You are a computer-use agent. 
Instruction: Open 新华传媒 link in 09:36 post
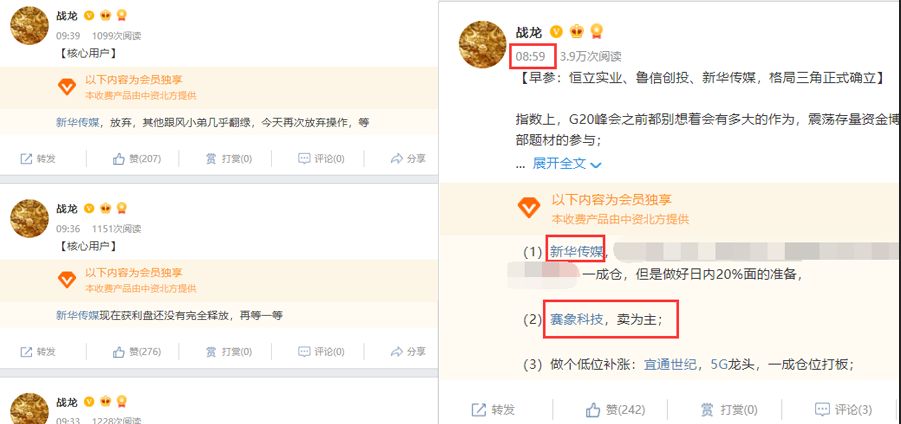[x=78, y=315]
